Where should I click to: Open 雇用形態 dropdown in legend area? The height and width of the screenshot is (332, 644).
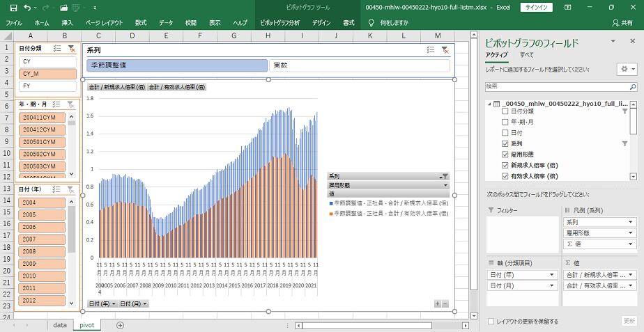[x=445, y=186]
